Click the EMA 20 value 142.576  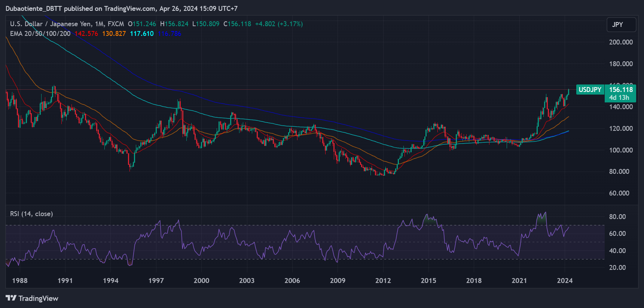(x=86, y=34)
